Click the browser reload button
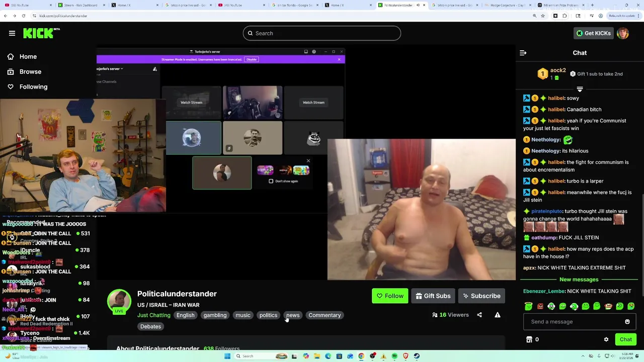 (x=23, y=16)
